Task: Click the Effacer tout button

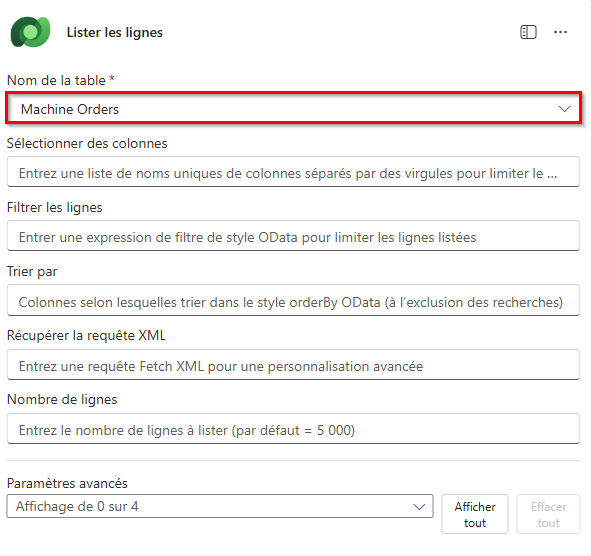Action: [548, 514]
